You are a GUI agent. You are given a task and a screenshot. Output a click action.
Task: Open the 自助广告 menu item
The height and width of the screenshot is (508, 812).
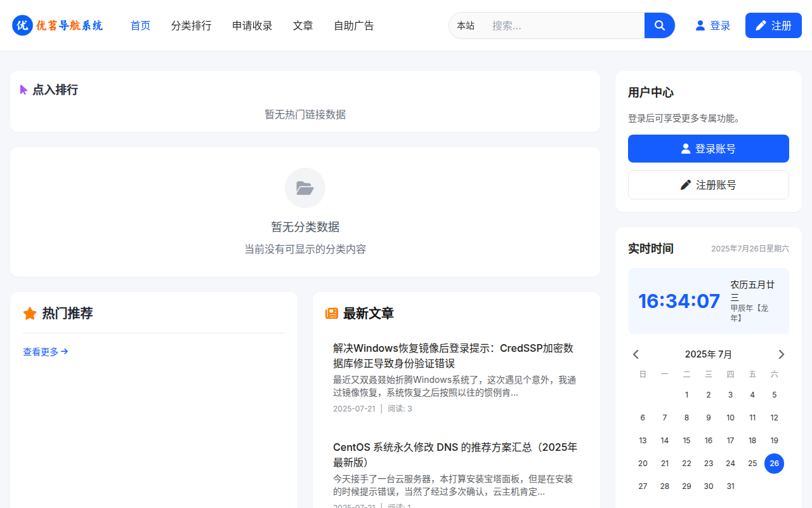point(353,25)
